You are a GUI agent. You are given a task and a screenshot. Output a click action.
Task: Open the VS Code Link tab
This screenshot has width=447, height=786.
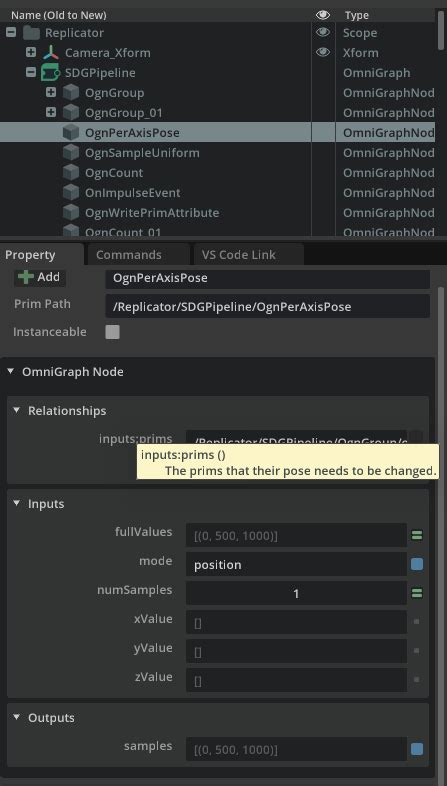239,255
